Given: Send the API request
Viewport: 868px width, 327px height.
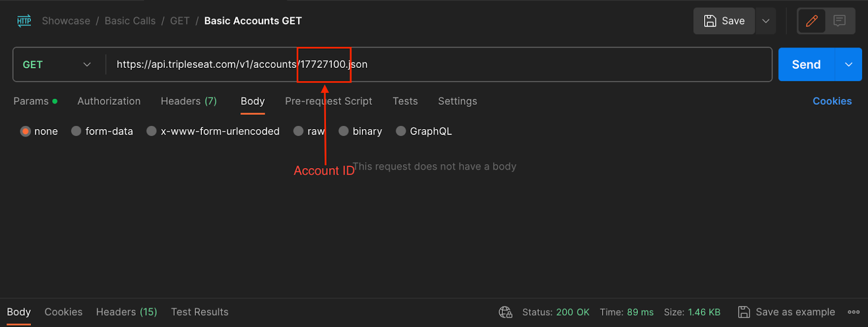Looking at the screenshot, I should pyautogui.click(x=807, y=65).
